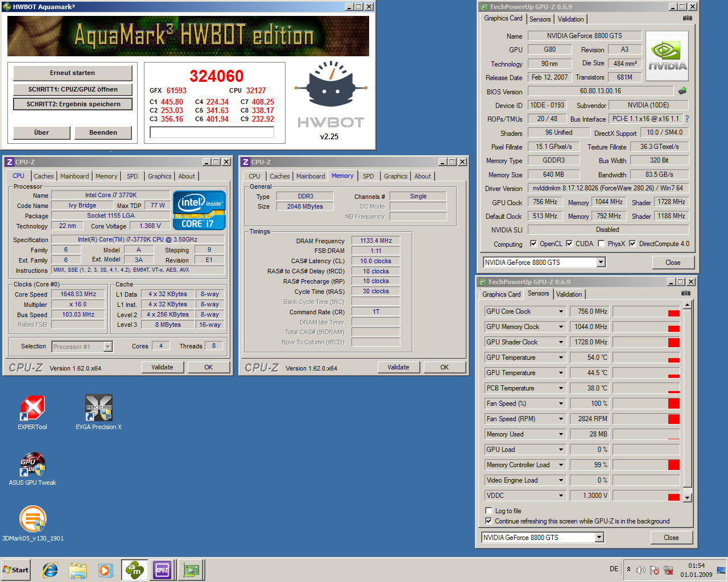Click the Bus Interface question mark help icon

coord(687,119)
